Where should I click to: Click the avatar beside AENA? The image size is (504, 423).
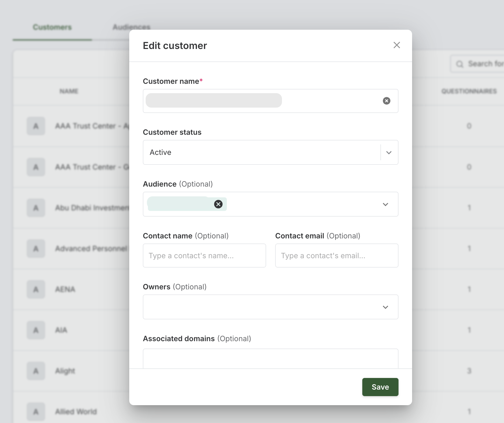pos(36,289)
